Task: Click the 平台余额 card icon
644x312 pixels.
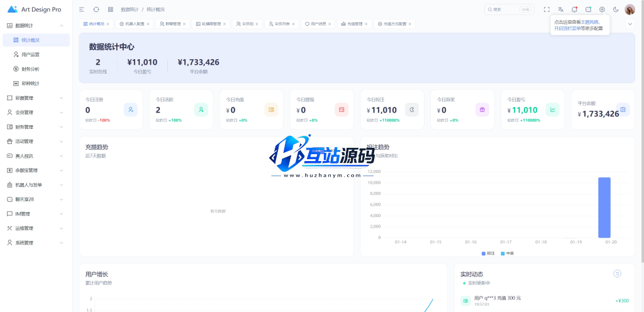Action: tap(623, 109)
